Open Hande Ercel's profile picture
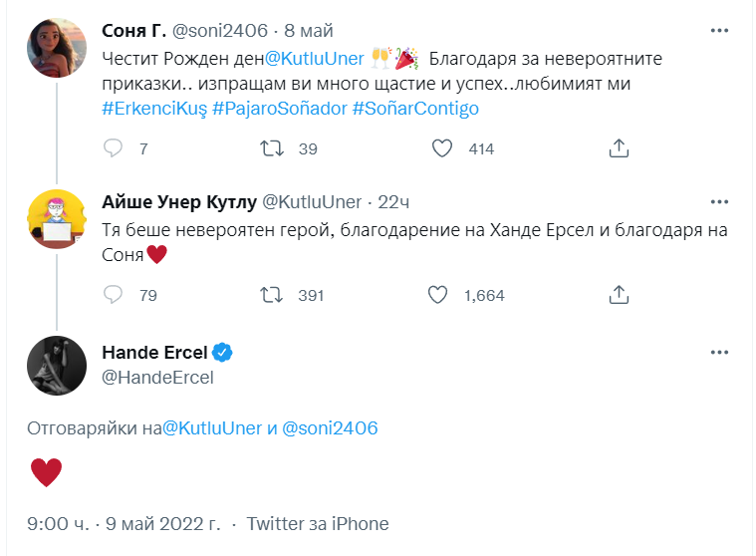The image size is (756, 556). tap(56, 365)
